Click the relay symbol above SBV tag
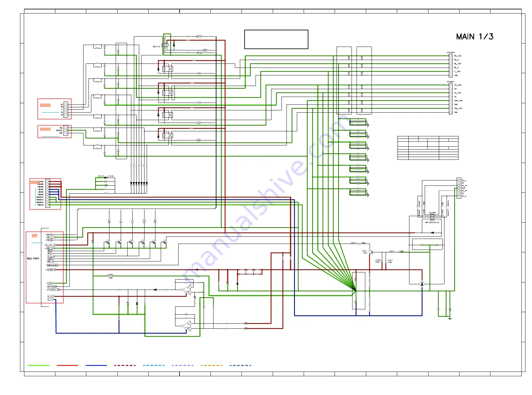The image size is (532, 395). (x=168, y=135)
